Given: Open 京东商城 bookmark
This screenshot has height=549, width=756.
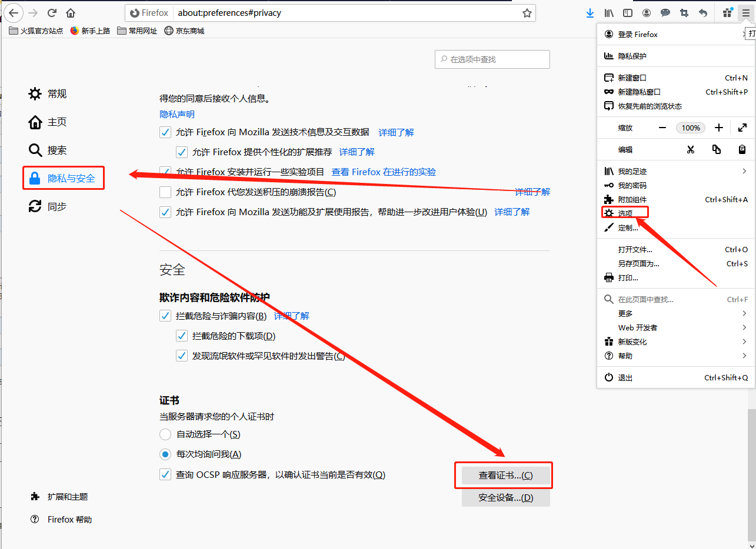Looking at the screenshot, I should pyautogui.click(x=184, y=31).
